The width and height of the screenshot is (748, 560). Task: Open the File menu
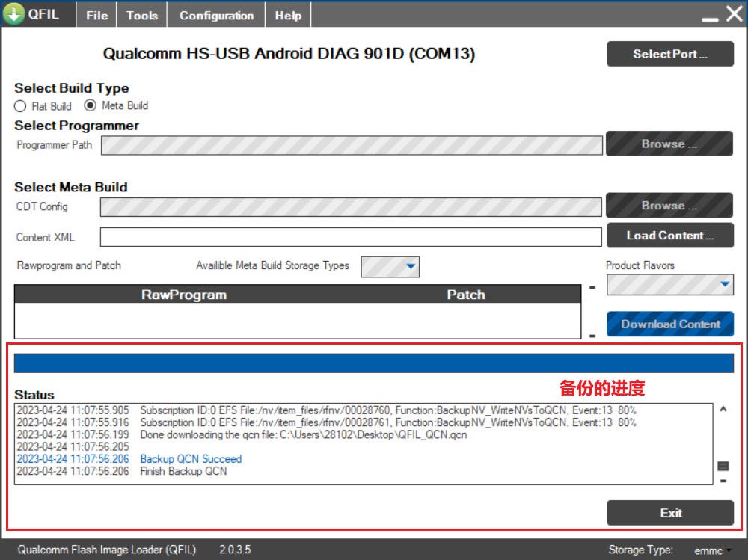tap(96, 15)
